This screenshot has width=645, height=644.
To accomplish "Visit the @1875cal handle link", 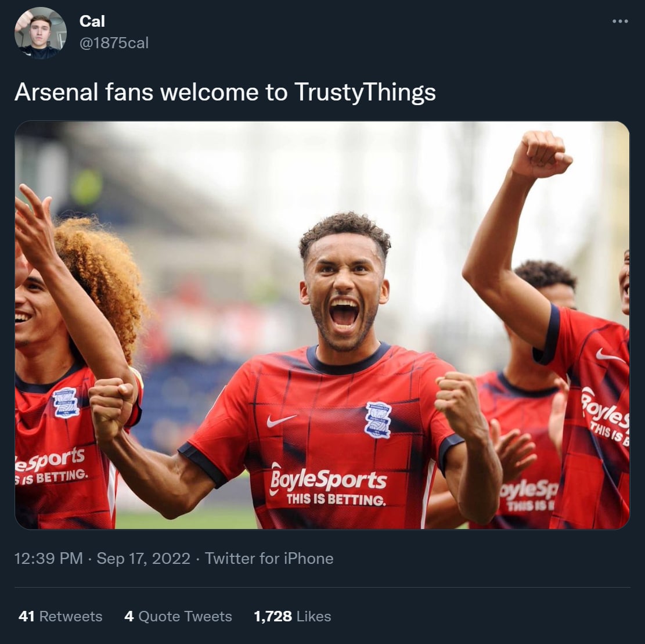I will coord(114,43).
